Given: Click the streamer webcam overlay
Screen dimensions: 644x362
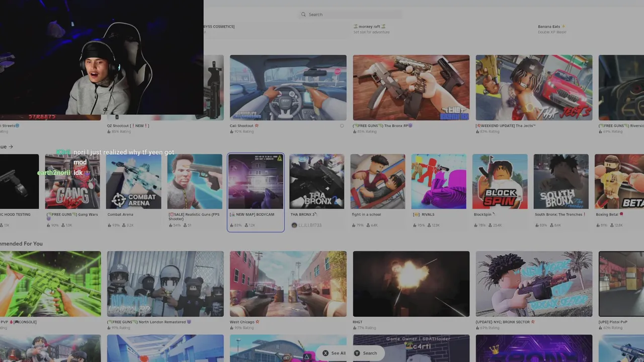Looking at the screenshot, I should [102, 58].
